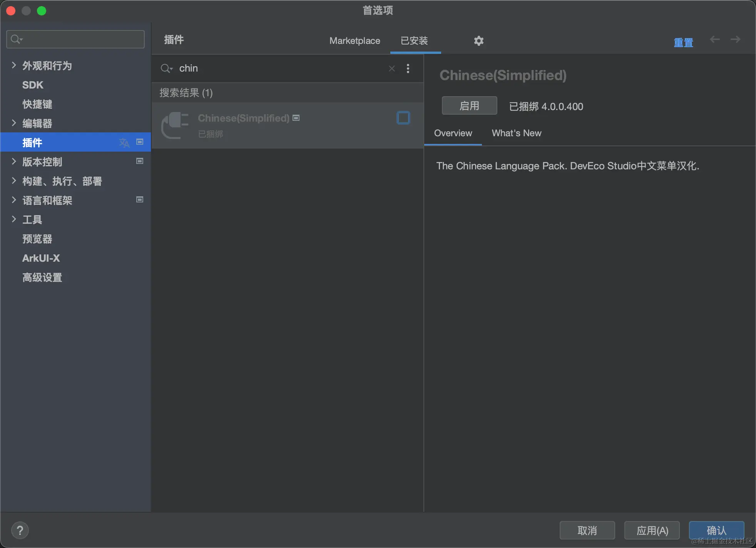Click Chinese(Simplified) title in detail pane
Viewport: 756px width, 548px height.
tap(503, 75)
